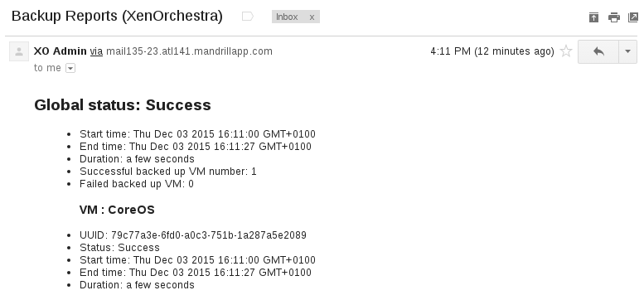
Task: Click the expand all messages icon
Action: [x=594, y=17]
